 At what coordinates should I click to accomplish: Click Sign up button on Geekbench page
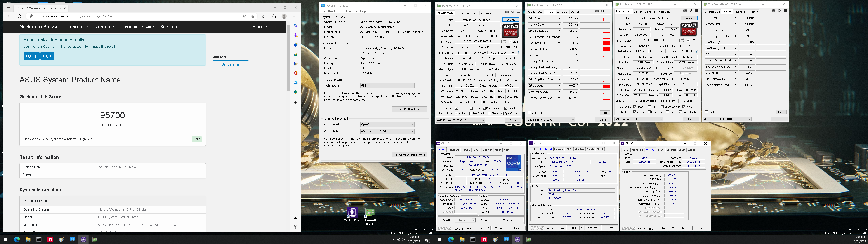pos(31,56)
